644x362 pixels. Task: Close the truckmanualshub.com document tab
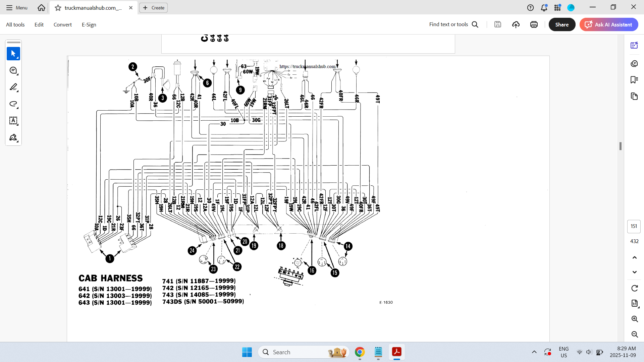[x=131, y=8]
